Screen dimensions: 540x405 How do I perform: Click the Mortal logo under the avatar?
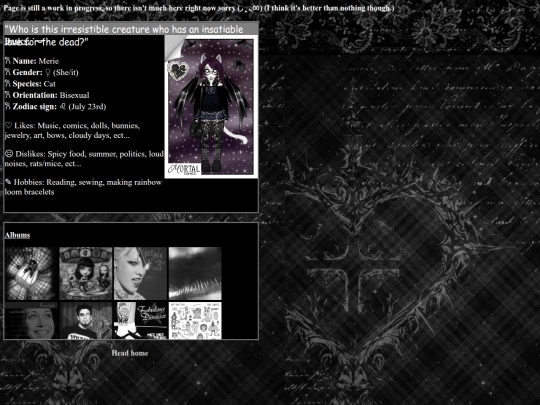184,169
